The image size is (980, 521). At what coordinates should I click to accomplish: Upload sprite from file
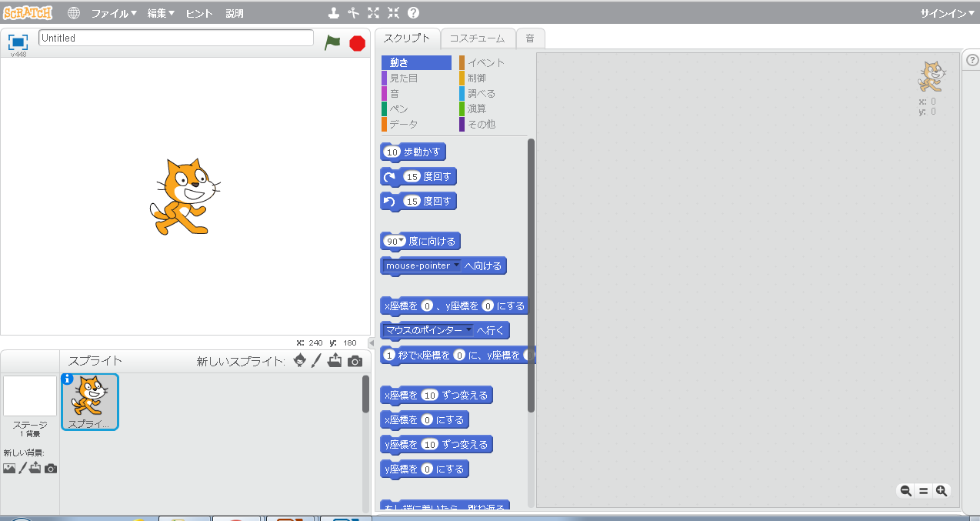pos(335,361)
